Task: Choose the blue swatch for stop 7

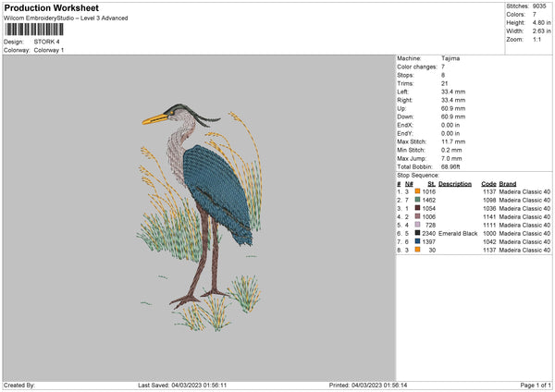Action: click(418, 241)
